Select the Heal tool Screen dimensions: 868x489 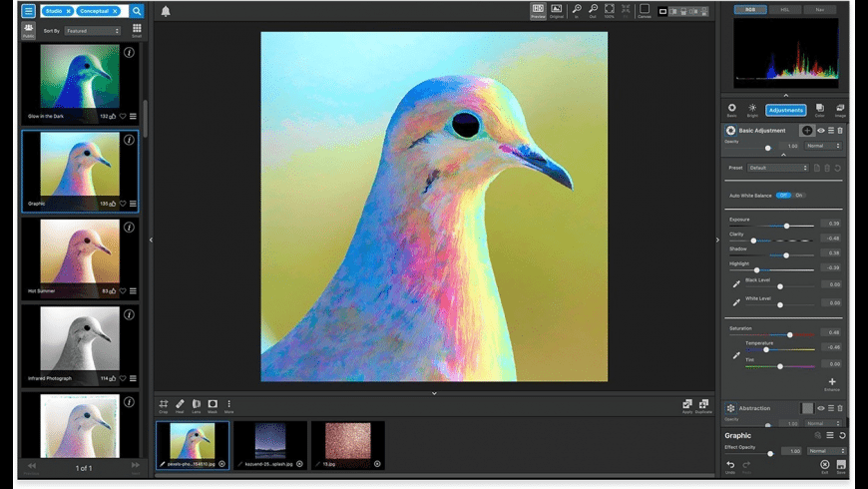(180, 406)
